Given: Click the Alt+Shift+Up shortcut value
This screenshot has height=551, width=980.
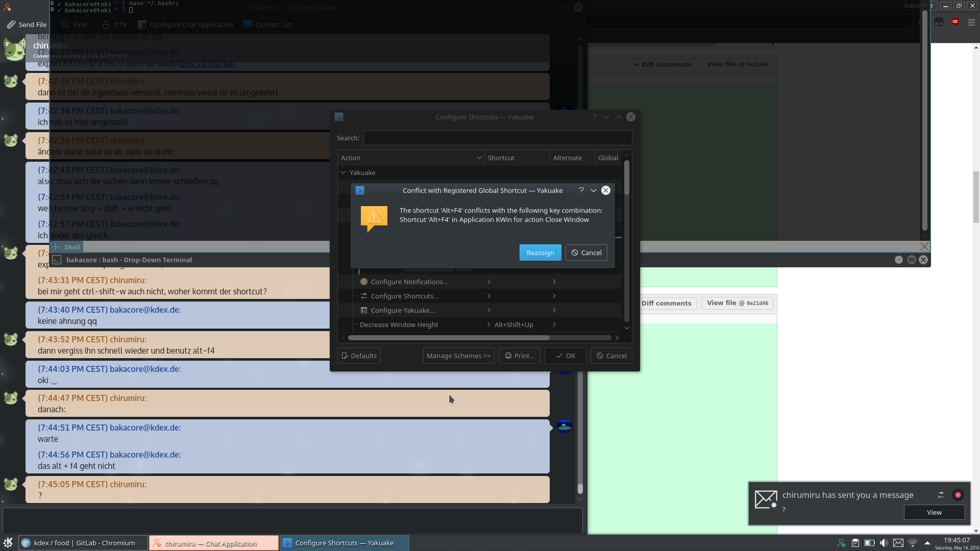Looking at the screenshot, I should [513, 324].
